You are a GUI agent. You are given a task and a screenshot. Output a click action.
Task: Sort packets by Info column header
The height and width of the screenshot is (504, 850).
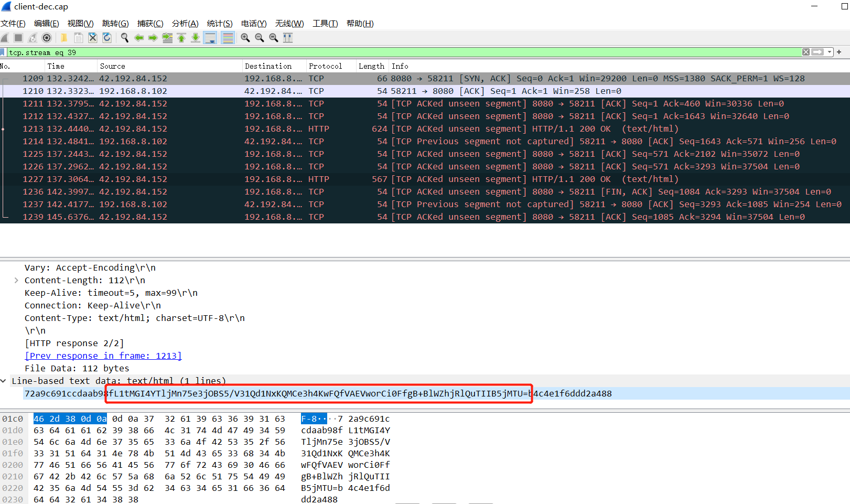(x=619, y=66)
